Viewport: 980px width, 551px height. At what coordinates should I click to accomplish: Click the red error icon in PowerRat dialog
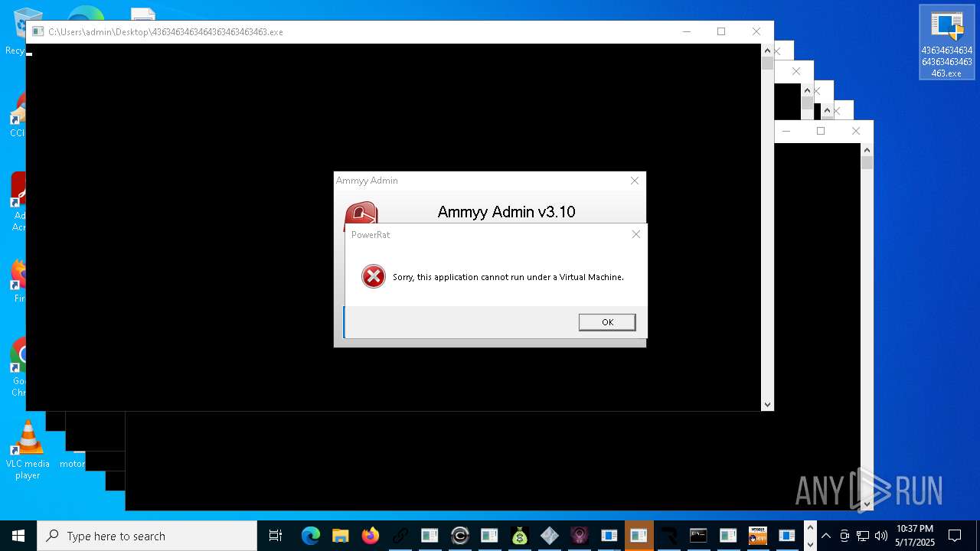pyautogui.click(x=374, y=276)
